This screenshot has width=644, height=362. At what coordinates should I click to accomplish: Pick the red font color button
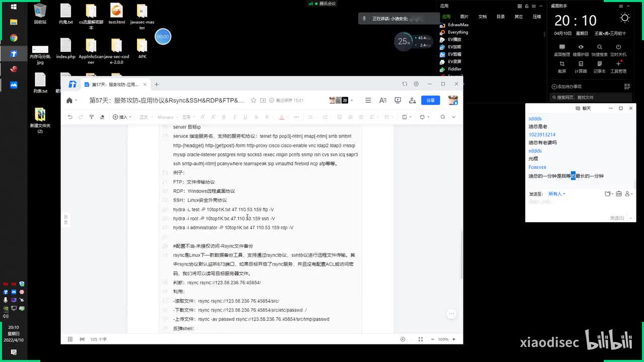point(281,117)
